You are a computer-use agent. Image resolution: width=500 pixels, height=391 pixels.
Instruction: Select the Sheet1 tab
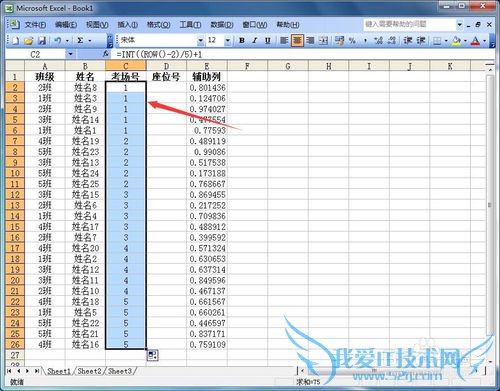coord(59,371)
